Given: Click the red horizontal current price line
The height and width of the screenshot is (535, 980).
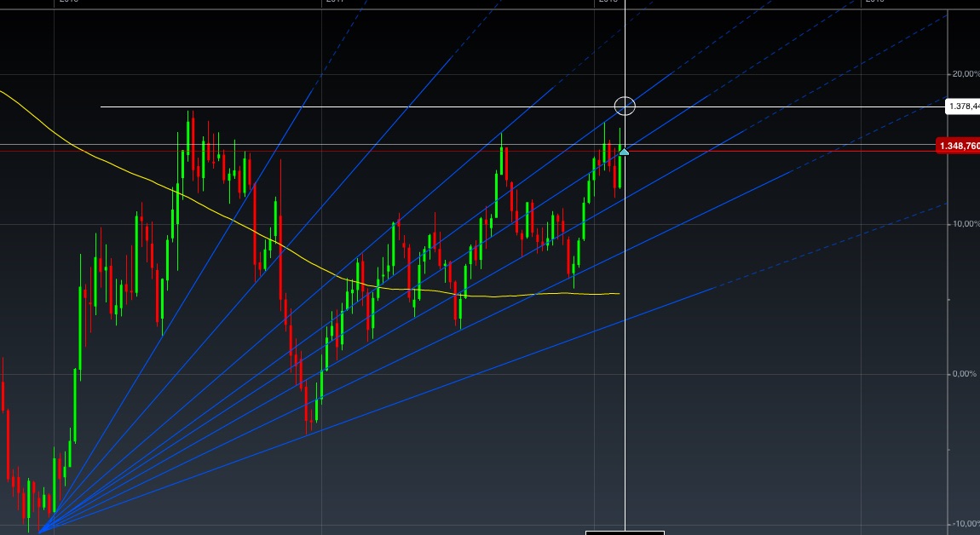Looking at the screenshot, I should coord(426,147).
